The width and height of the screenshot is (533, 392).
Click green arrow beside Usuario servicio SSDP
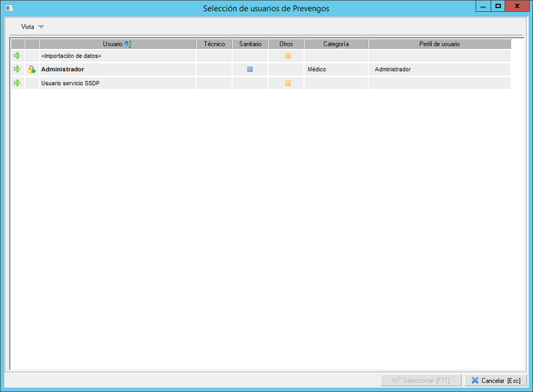(17, 83)
